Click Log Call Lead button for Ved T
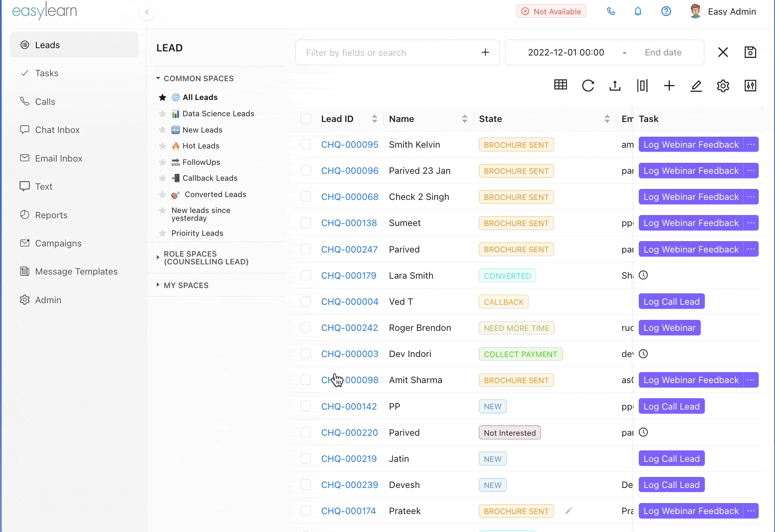 click(x=671, y=301)
